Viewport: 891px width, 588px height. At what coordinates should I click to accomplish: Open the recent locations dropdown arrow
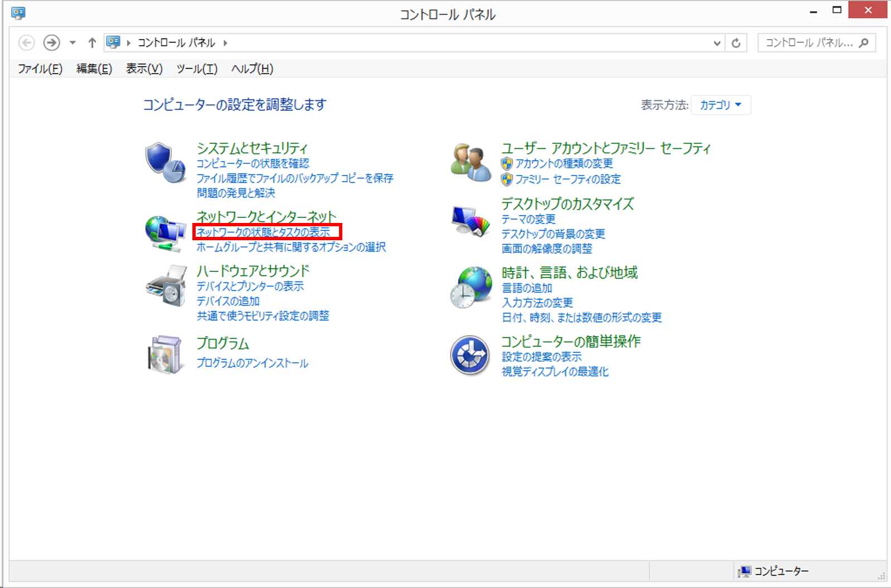tap(72, 42)
